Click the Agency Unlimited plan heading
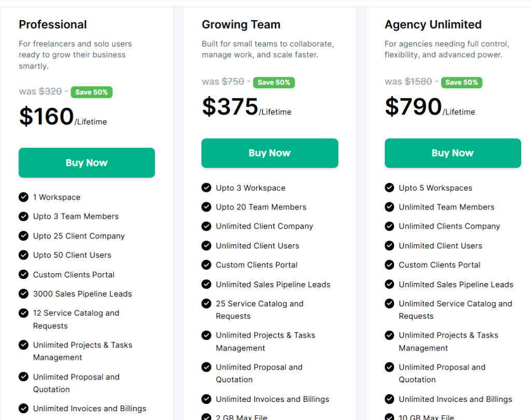Viewport: 531px width, 420px height. pos(433,24)
